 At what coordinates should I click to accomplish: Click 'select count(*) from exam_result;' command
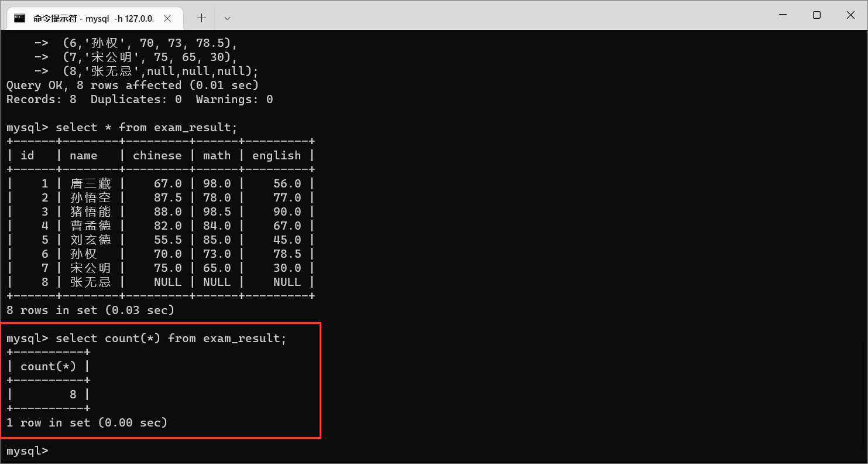(171, 338)
